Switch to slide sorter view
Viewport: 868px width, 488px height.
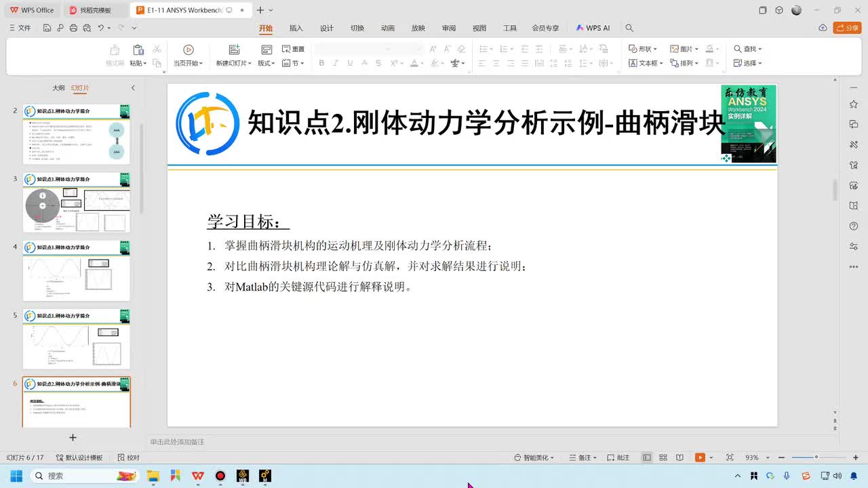663,457
